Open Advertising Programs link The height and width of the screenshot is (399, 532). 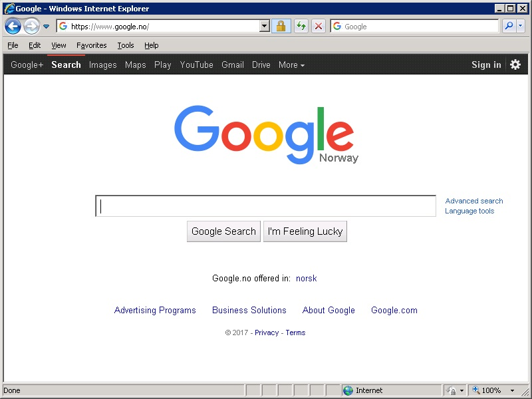pyautogui.click(x=155, y=310)
